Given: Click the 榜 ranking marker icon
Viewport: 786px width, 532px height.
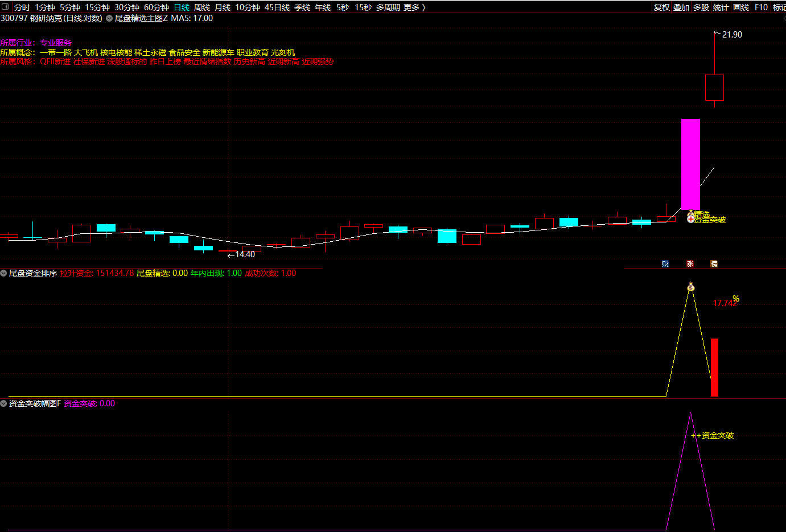Looking at the screenshot, I should [714, 264].
